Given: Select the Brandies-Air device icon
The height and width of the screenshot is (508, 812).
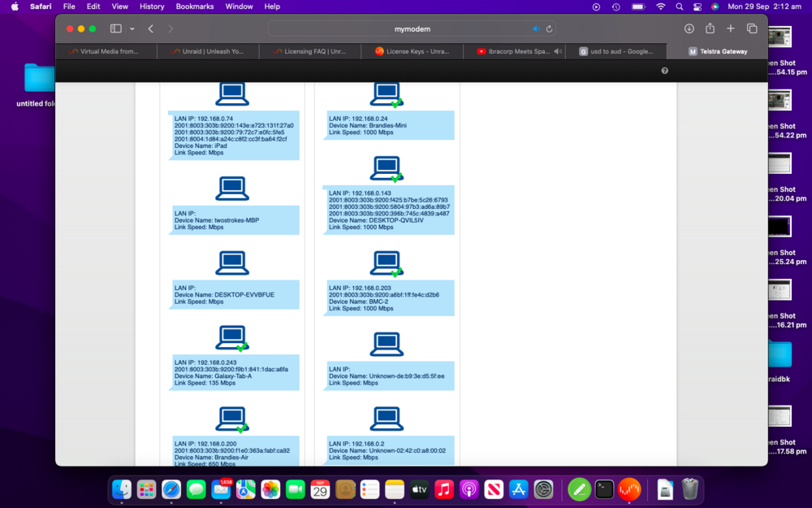Looking at the screenshot, I should (x=232, y=419).
